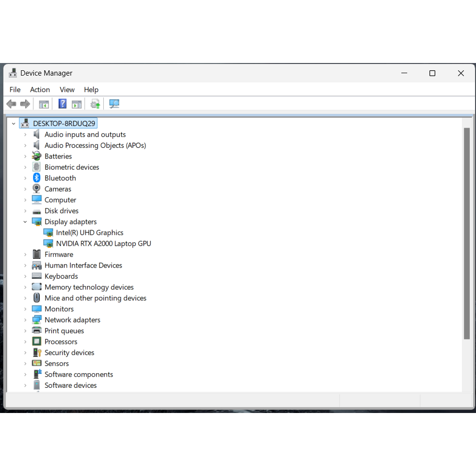Click the Scan for hardware changes icon
Screen dimensions: 476x476
point(114,104)
